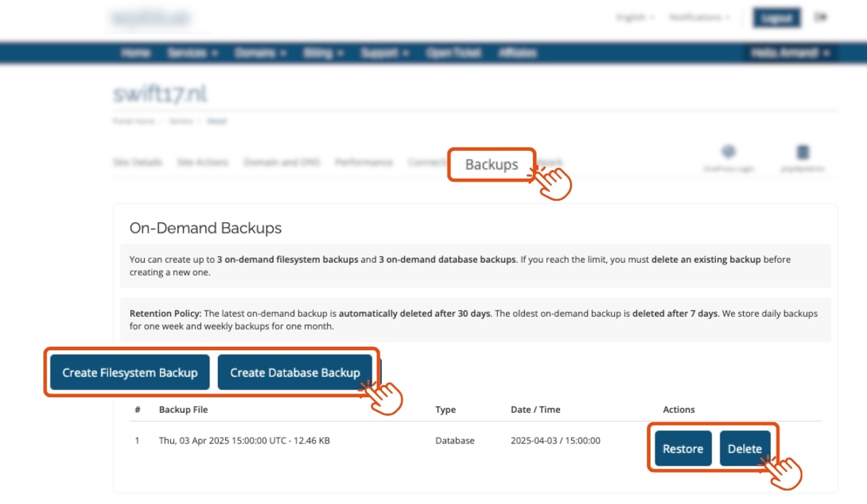Delete the 03 Apr 2025 database backup
This screenshot has width=867, height=504.
tap(744, 448)
